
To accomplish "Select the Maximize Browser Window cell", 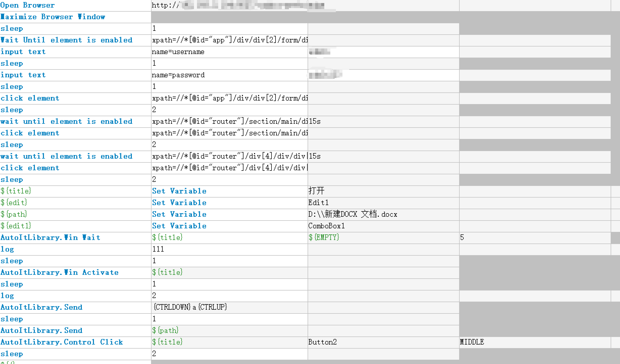I will tap(53, 17).
